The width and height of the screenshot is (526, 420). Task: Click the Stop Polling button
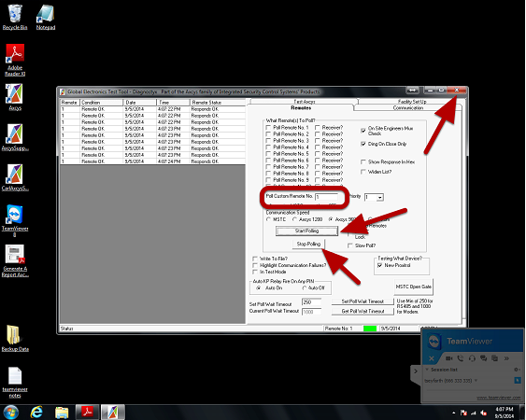(x=308, y=244)
